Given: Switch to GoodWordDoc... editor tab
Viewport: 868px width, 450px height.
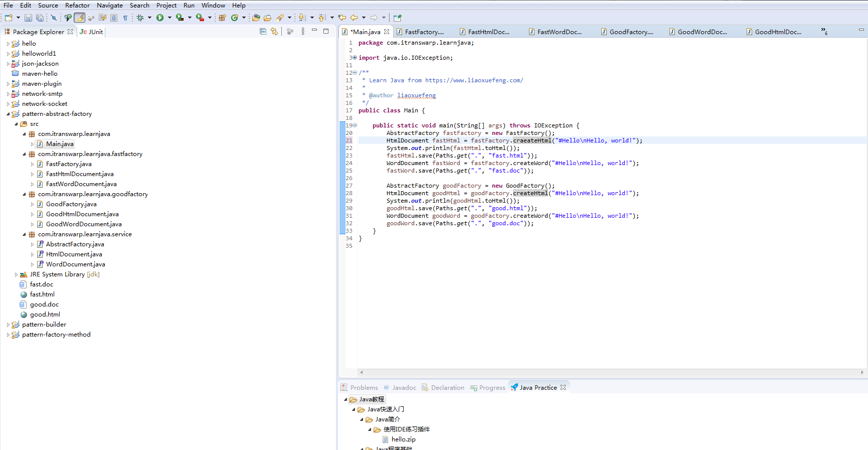Looking at the screenshot, I should (698, 32).
